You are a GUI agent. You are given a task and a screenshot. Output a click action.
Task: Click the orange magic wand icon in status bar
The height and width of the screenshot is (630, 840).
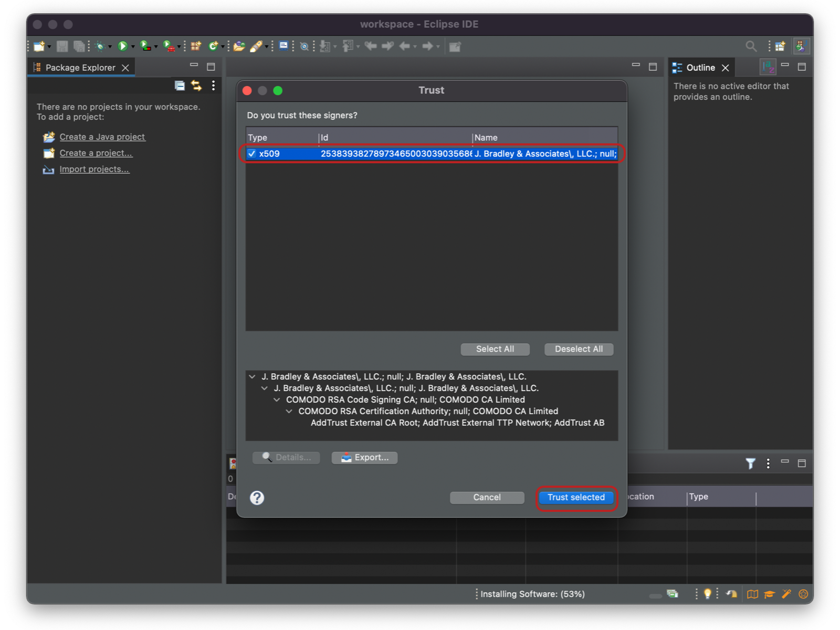[786, 594]
